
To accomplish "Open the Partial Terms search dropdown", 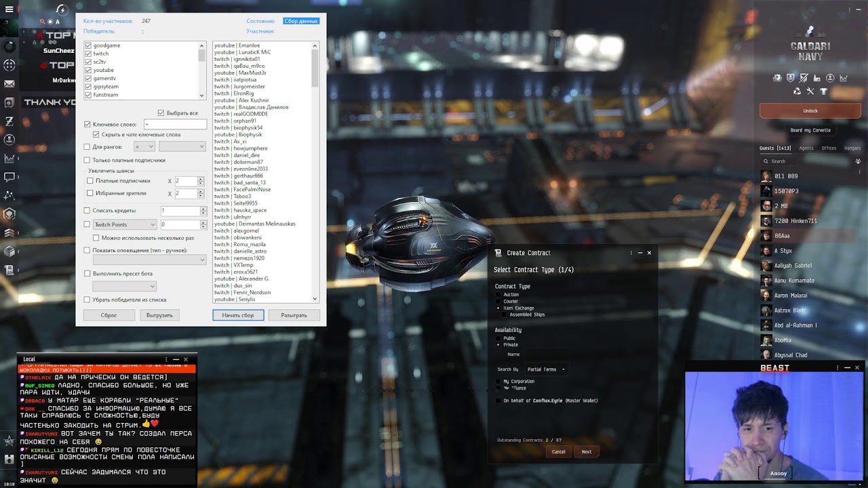I will pyautogui.click(x=546, y=369).
